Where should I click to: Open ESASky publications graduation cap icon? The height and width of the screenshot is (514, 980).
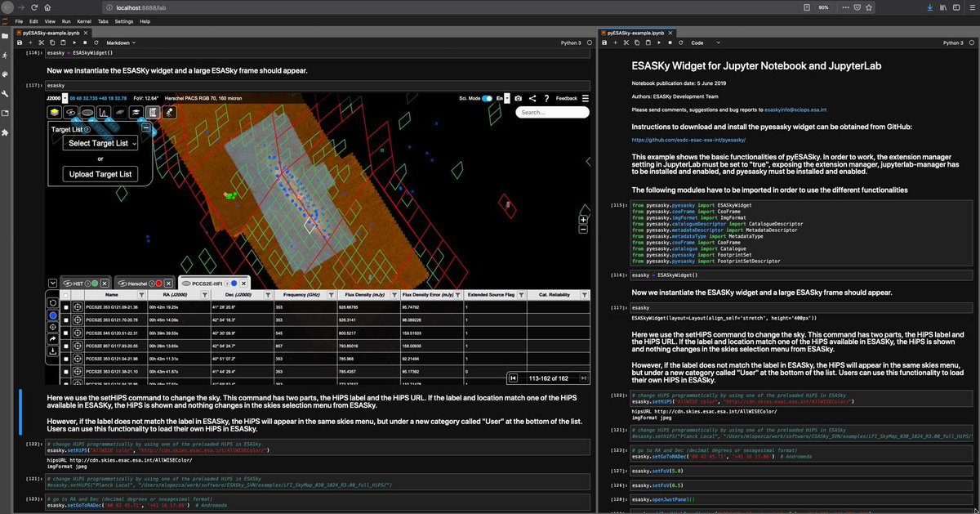(136, 112)
